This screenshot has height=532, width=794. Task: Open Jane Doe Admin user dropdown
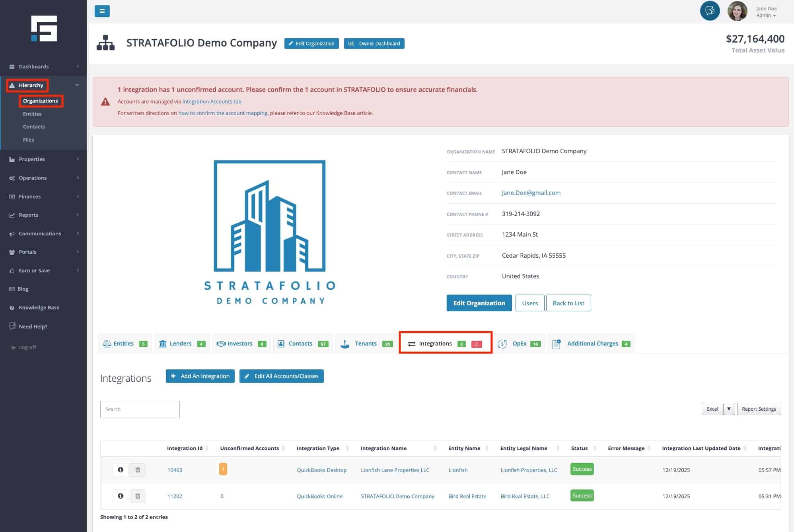coord(766,12)
